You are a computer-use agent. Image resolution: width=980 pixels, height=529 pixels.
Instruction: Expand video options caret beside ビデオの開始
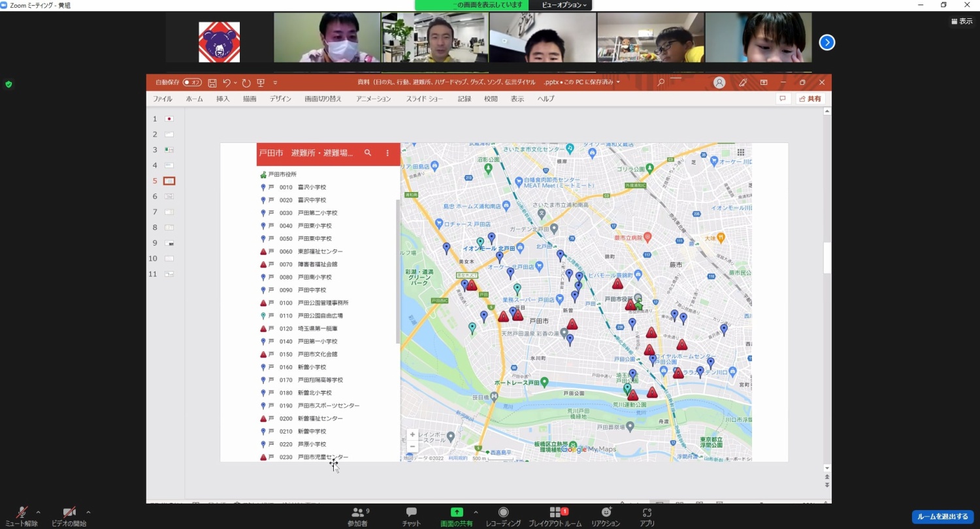[x=88, y=512]
